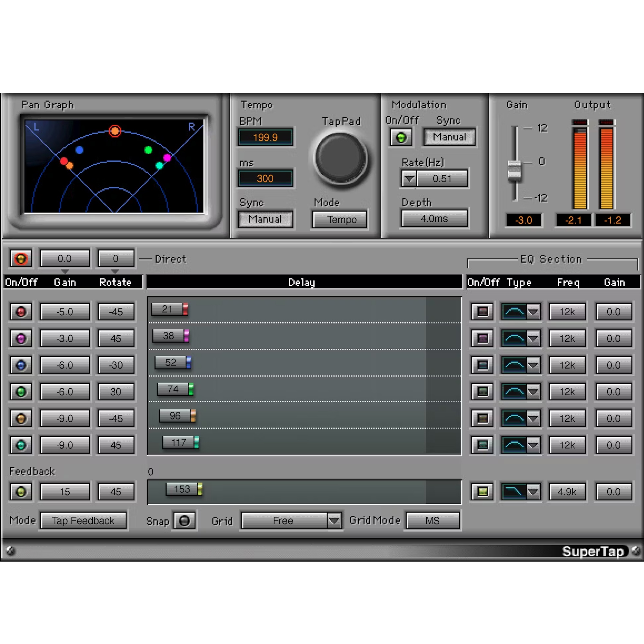Click the orange tap dot in the Pan Graph

(x=70, y=165)
